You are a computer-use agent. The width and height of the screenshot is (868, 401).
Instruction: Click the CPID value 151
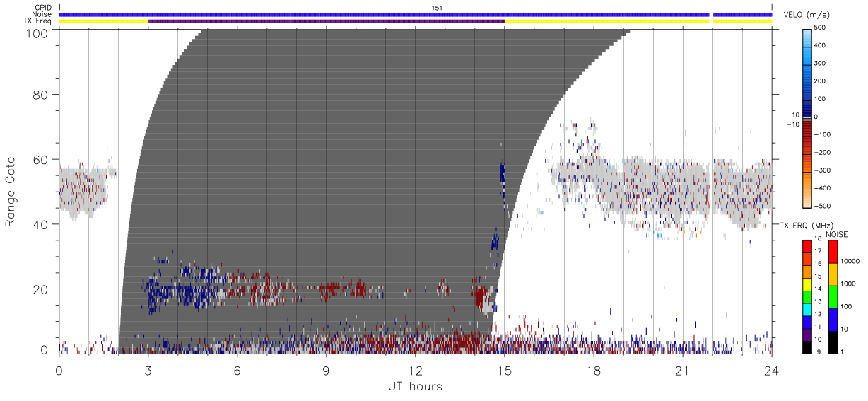(x=436, y=8)
